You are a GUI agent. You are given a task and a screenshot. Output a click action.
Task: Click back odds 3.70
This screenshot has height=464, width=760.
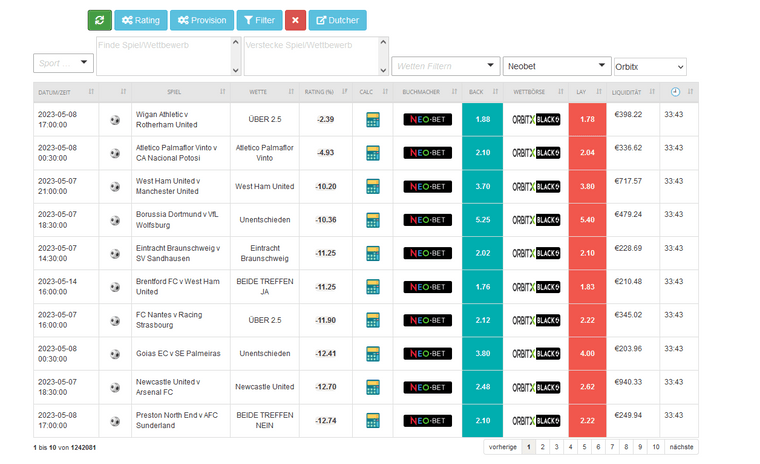click(x=482, y=186)
